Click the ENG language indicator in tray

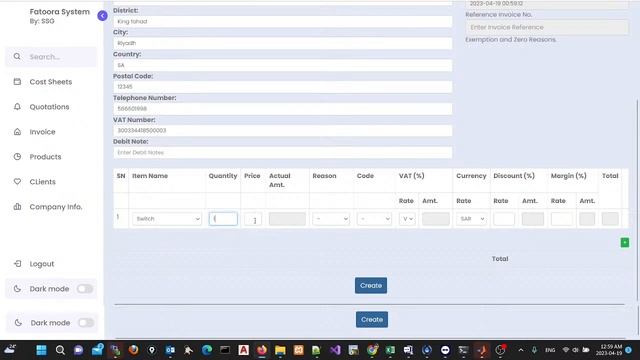click(x=550, y=350)
